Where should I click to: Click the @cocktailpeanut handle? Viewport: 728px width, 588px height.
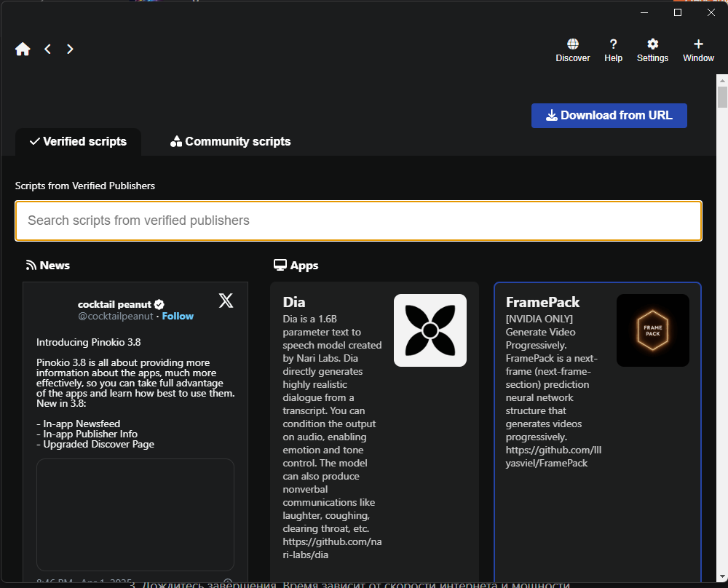click(115, 316)
